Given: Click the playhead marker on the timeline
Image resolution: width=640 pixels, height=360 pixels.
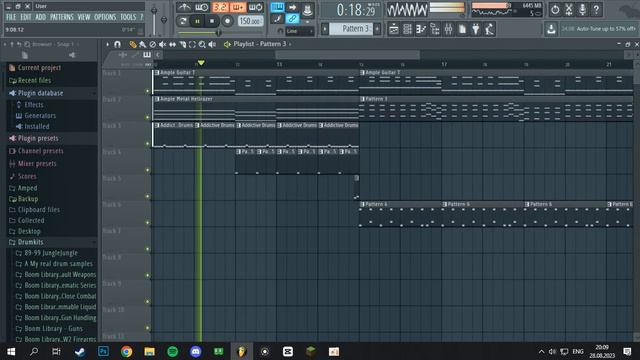Looking at the screenshot, I should (201, 62).
